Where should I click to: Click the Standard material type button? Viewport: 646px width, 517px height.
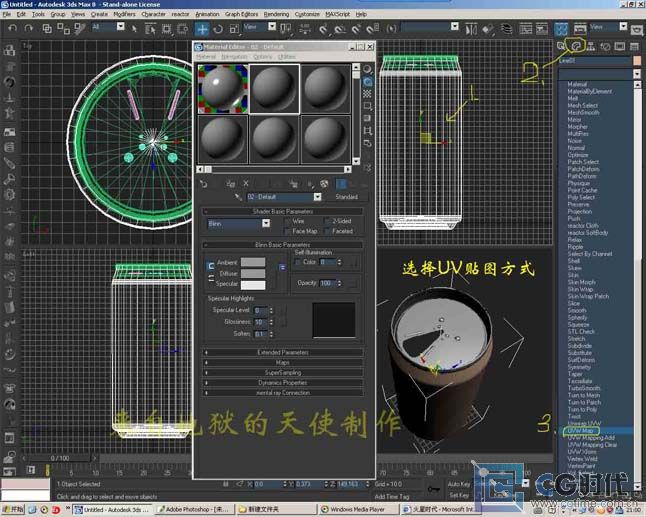click(346, 197)
